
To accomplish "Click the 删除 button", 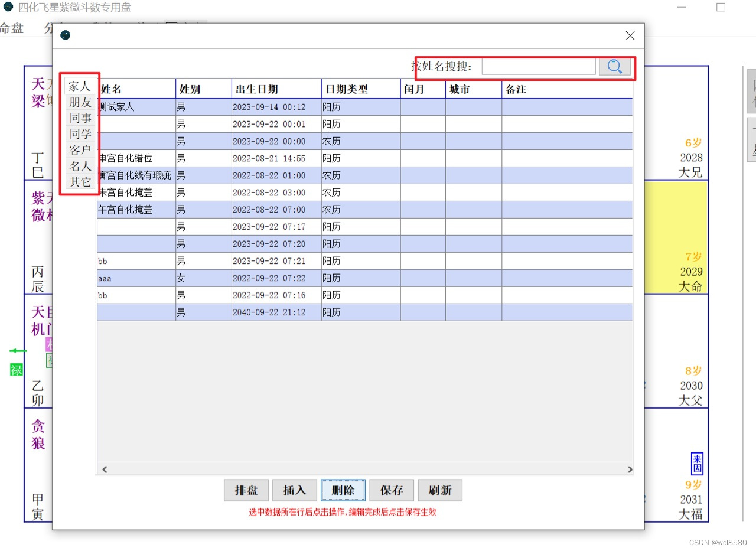I will (343, 490).
